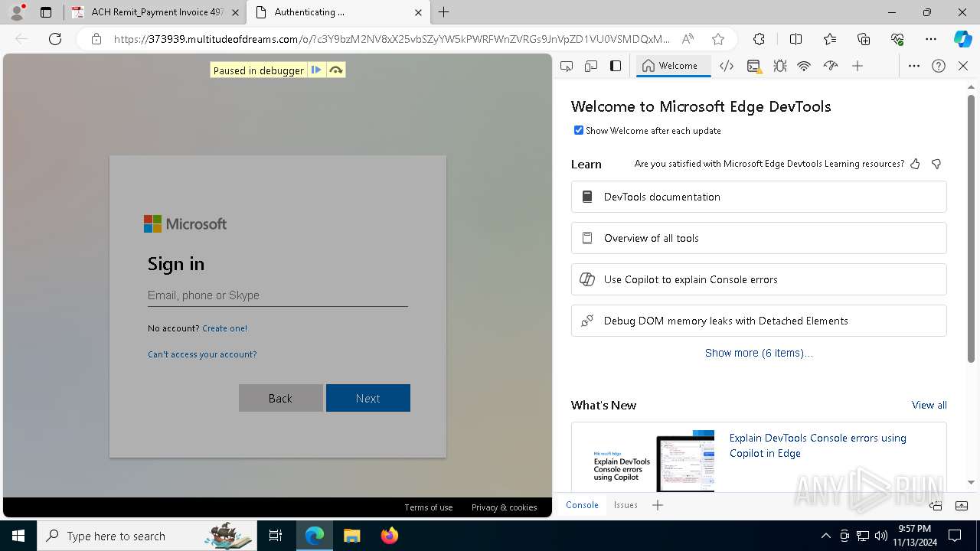Switch to Console drawer tab
The image size is (980, 551).
(x=582, y=505)
